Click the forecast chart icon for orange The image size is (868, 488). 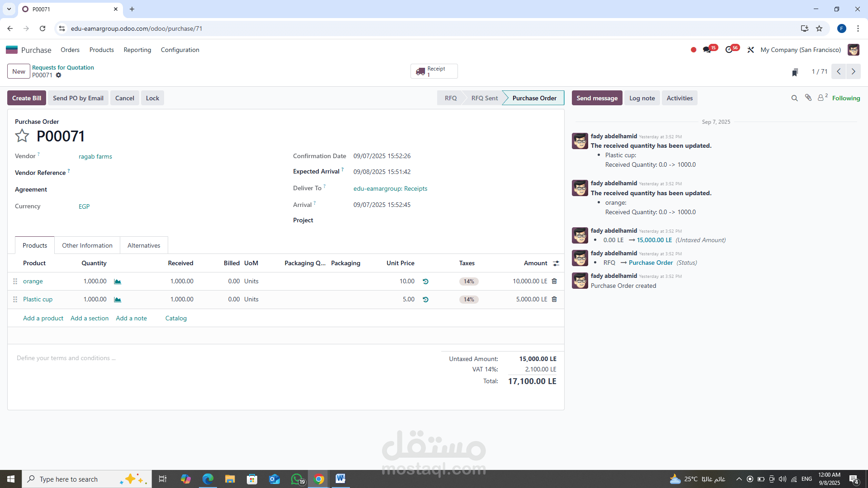click(118, 282)
